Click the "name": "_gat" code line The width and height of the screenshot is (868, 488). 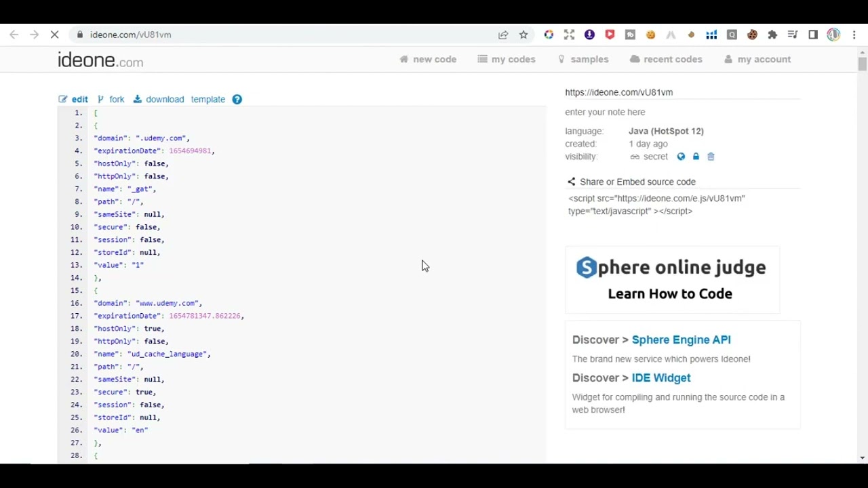click(x=125, y=189)
